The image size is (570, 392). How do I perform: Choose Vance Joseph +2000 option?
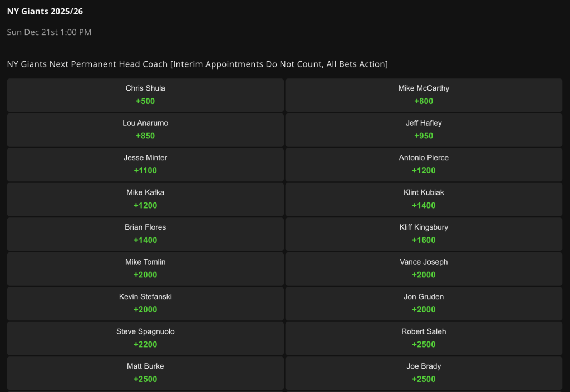click(424, 269)
